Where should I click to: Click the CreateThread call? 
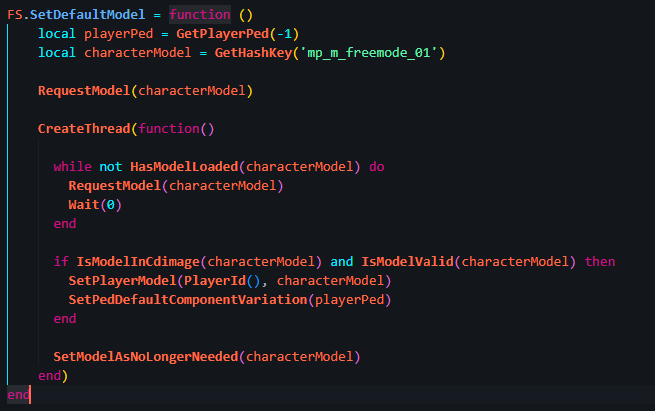[84, 129]
